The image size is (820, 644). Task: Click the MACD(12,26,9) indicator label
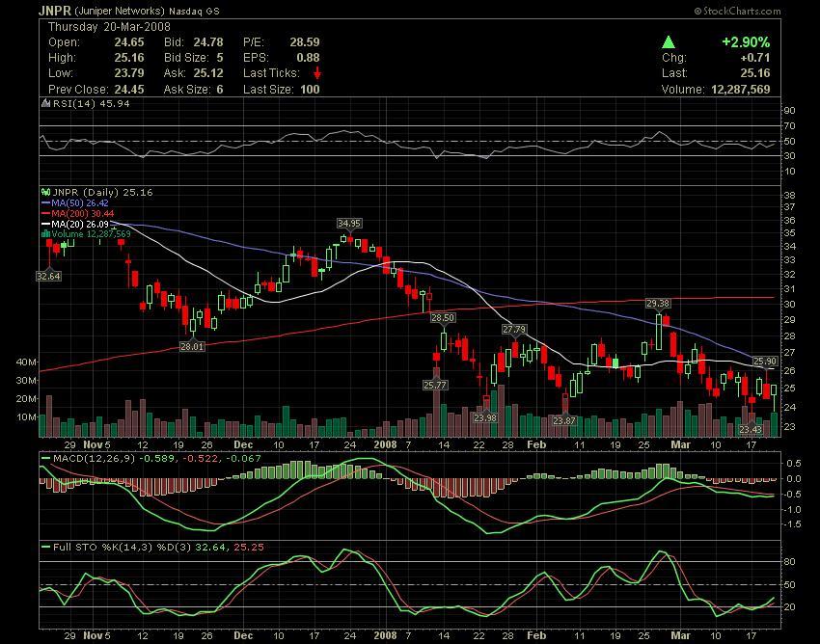click(95, 459)
